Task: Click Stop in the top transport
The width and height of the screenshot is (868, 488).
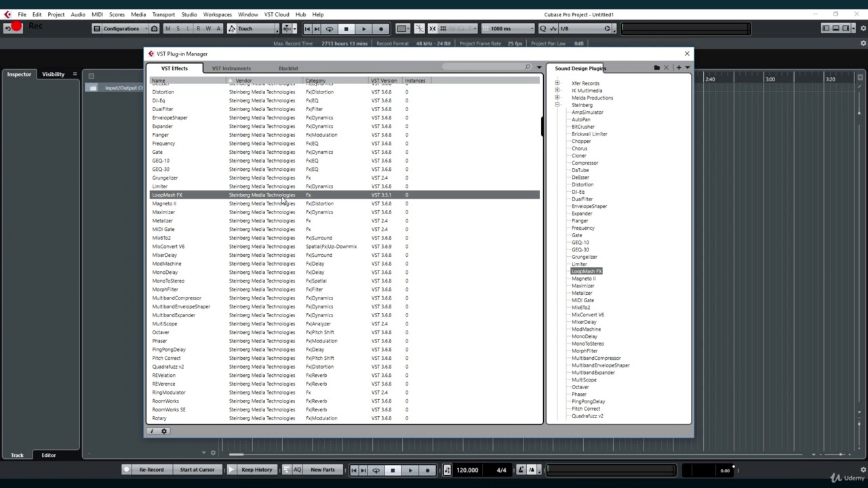Action: [347, 28]
